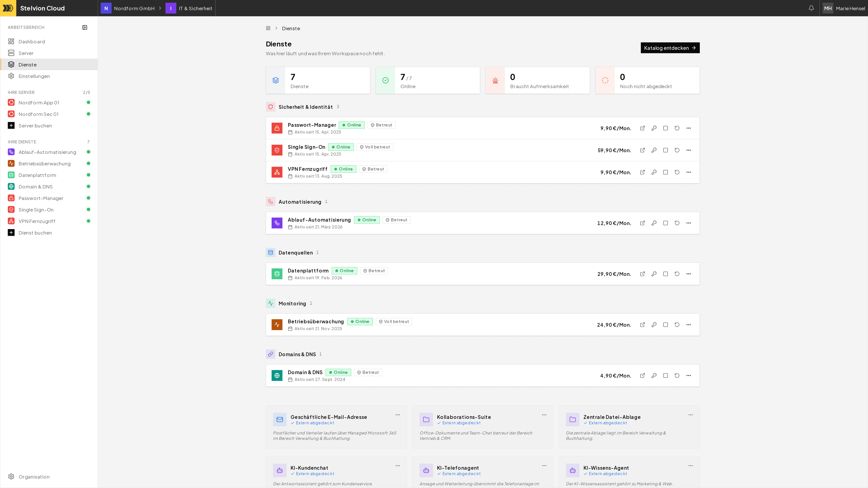Stop the Datenplattform service

point(665,274)
